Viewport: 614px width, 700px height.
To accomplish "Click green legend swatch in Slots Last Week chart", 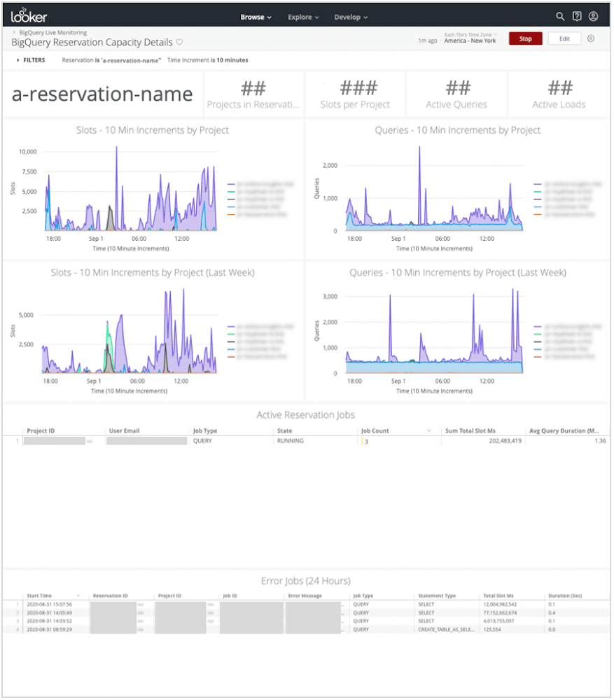I will (231, 335).
